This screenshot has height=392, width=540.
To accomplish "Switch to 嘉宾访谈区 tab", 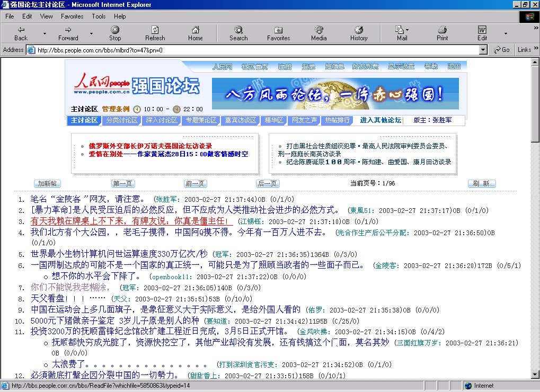I will (241, 120).
